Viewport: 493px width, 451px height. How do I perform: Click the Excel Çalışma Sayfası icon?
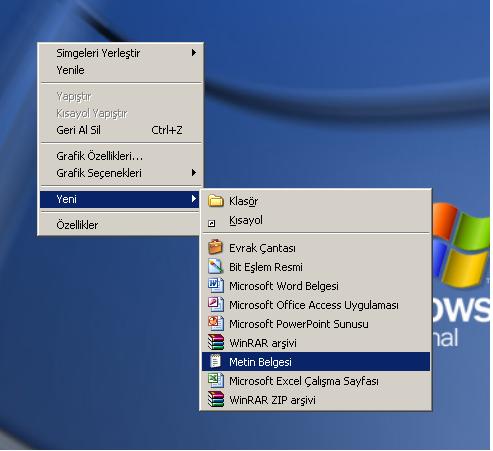pyautogui.click(x=215, y=380)
